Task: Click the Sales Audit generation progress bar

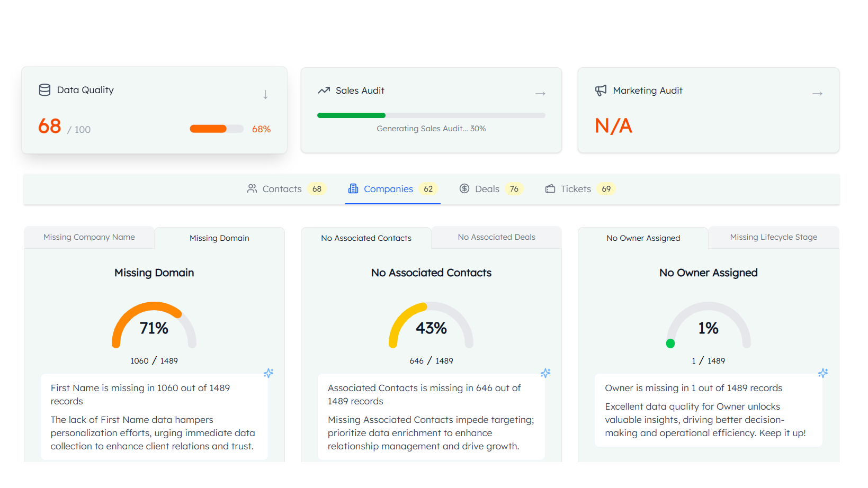Action: coord(431,115)
